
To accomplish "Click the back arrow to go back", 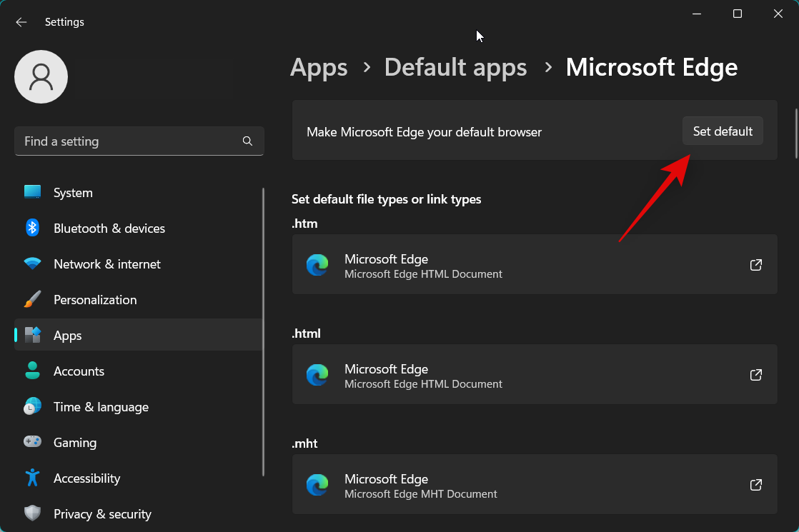I will coord(21,21).
